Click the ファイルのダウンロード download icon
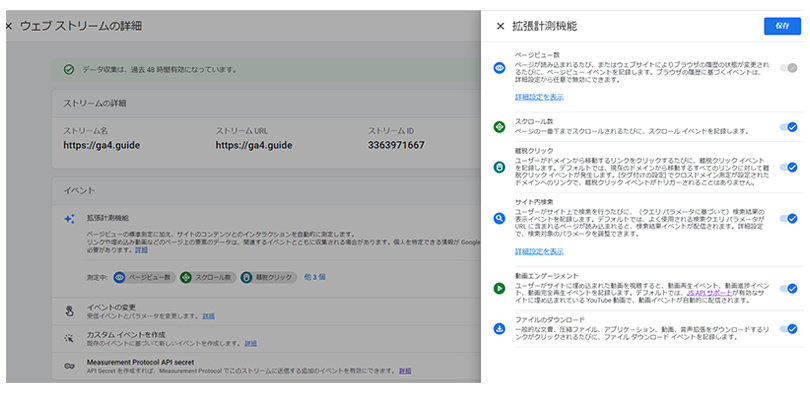Image resolution: width=810 pixels, height=393 pixels. tap(499, 328)
